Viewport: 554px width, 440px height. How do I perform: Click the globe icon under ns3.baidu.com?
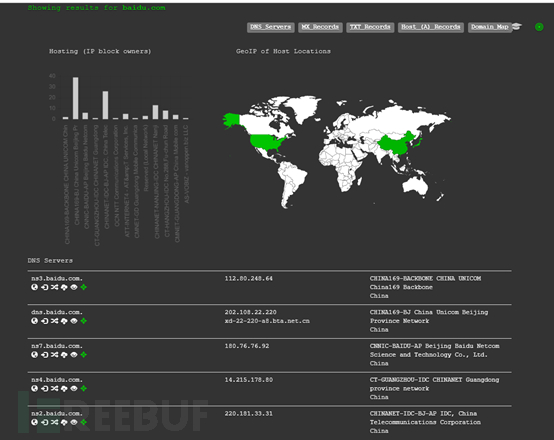[x=34, y=287]
